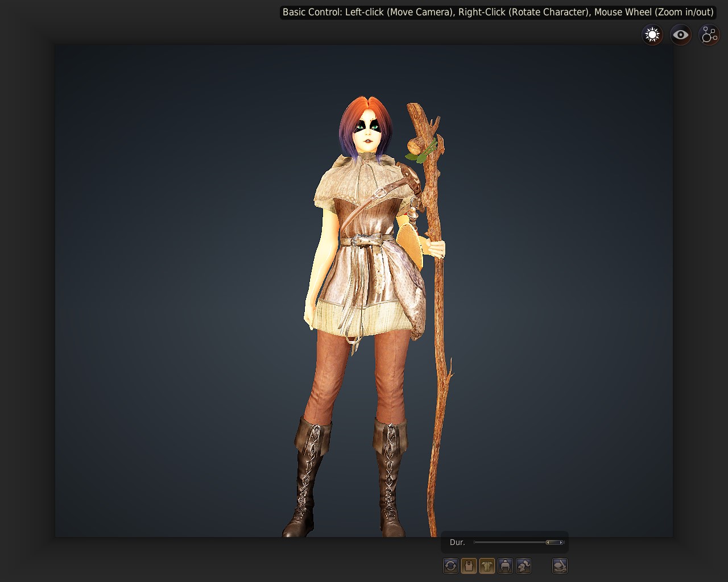Click the Dur. label text
This screenshot has height=582, width=728.
[457, 542]
